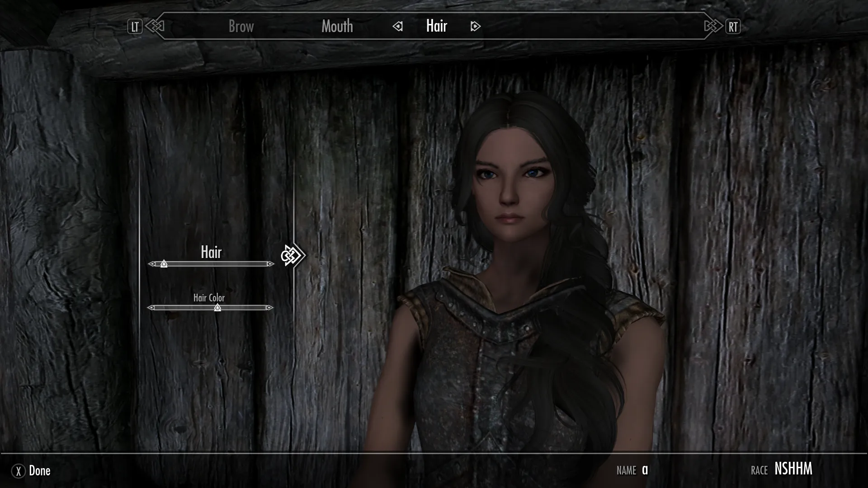Image resolution: width=868 pixels, height=488 pixels.
Task: Select the Hair tab
Action: click(437, 26)
